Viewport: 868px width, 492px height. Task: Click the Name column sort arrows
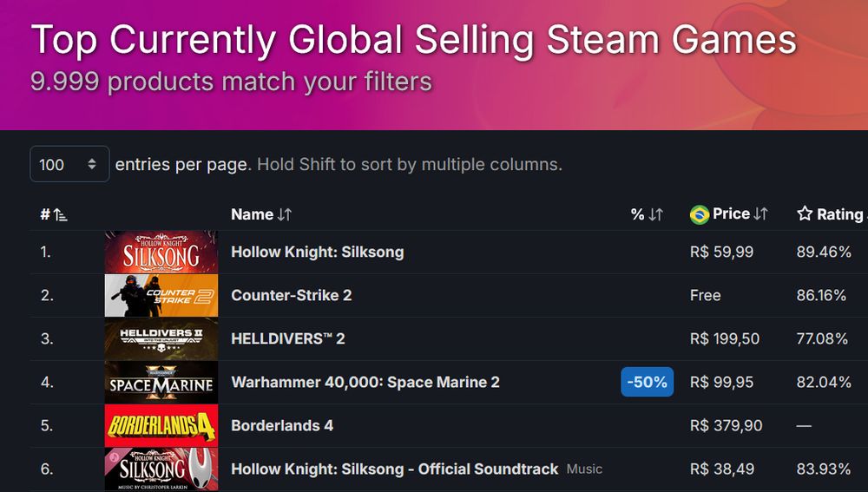pos(285,214)
